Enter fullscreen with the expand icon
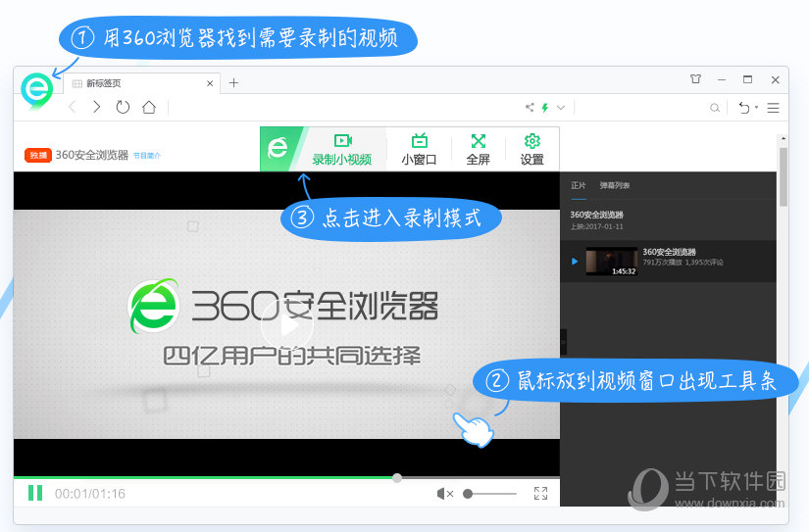The width and height of the screenshot is (809, 532). click(x=540, y=494)
